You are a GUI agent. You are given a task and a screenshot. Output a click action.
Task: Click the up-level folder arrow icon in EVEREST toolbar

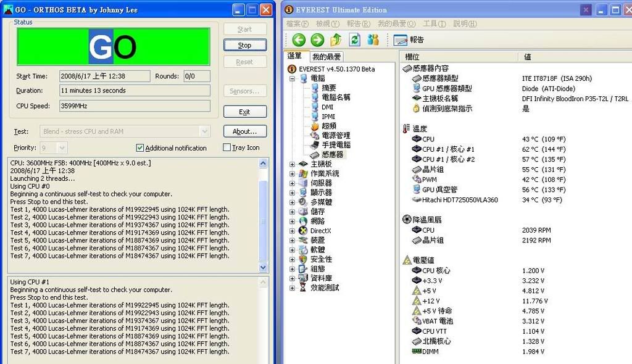pos(336,40)
